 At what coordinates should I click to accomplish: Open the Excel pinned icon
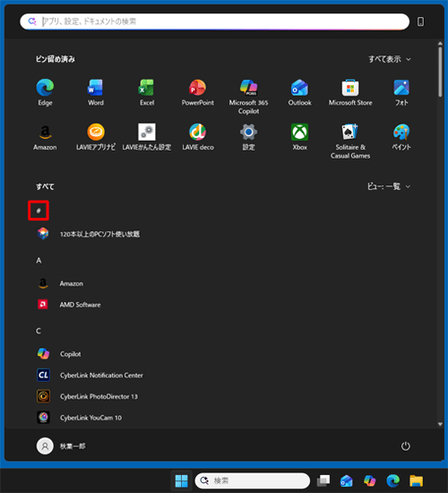[x=147, y=92]
